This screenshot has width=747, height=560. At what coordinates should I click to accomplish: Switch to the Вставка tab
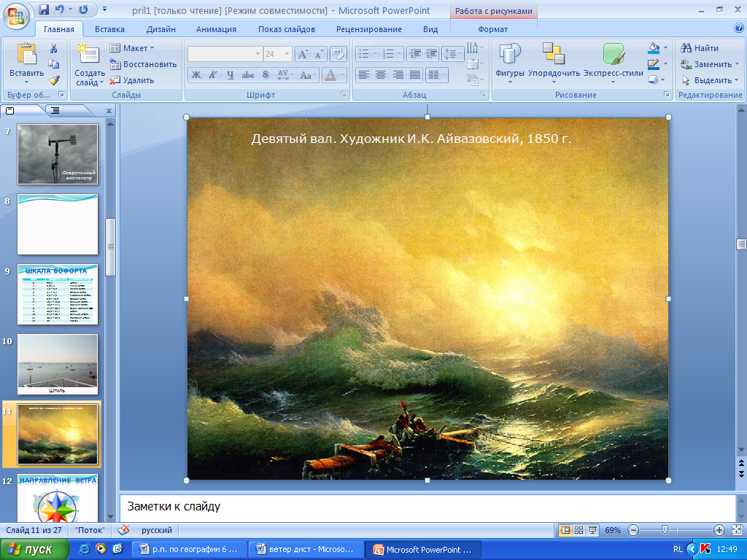[109, 29]
